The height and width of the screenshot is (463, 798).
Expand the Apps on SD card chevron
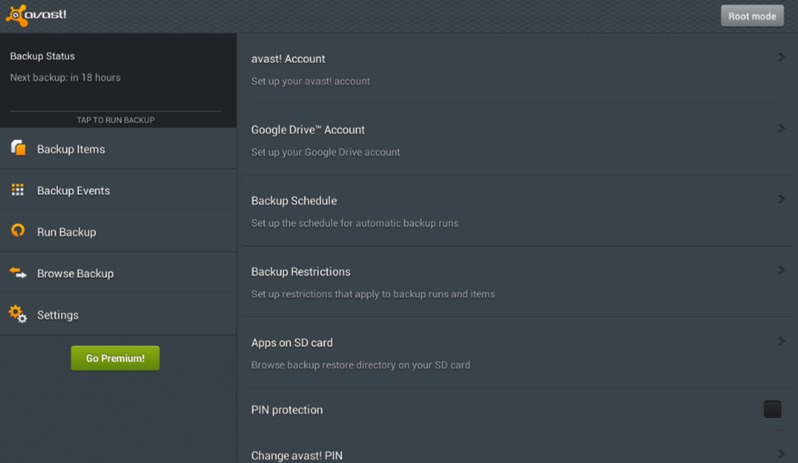(x=781, y=341)
